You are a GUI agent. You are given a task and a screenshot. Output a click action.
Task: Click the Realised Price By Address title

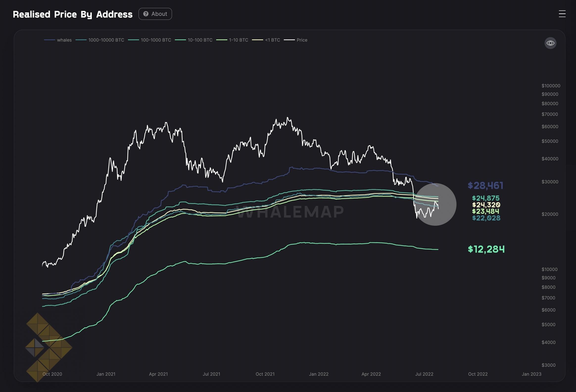click(x=73, y=14)
